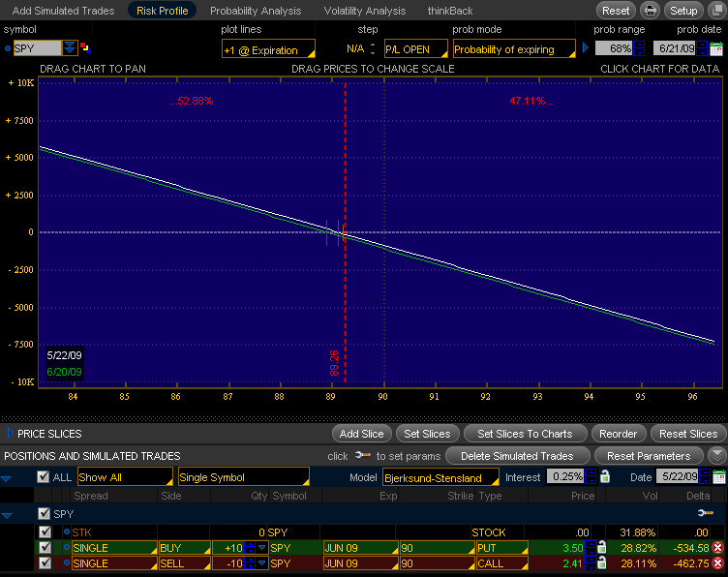Uncheck the SELL CALL trade checkbox
The width and height of the screenshot is (728, 577).
45,563
